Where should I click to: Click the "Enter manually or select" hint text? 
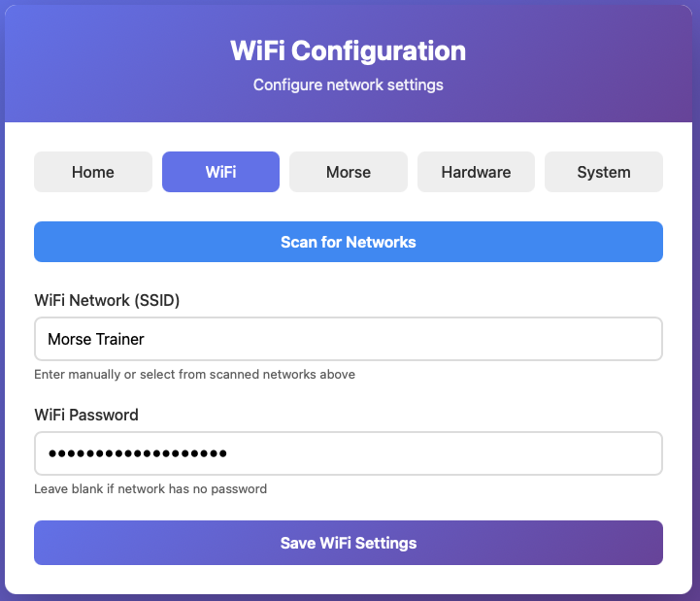point(194,374)
